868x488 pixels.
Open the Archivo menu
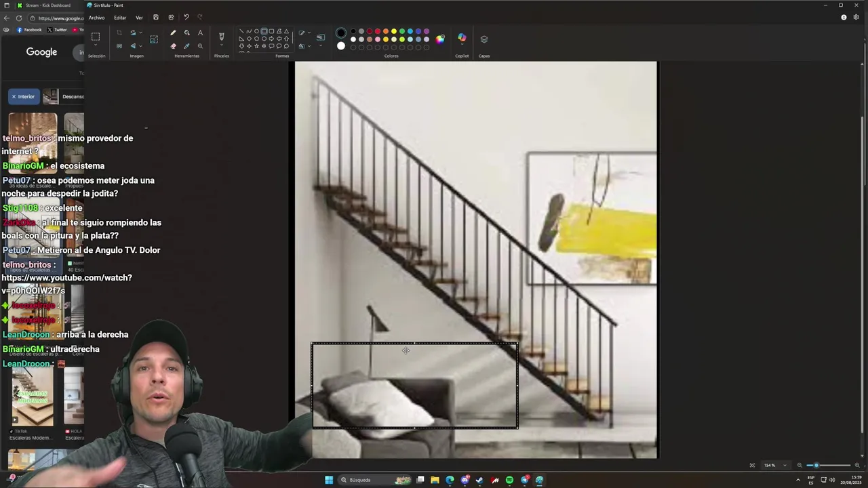[96, 18]
